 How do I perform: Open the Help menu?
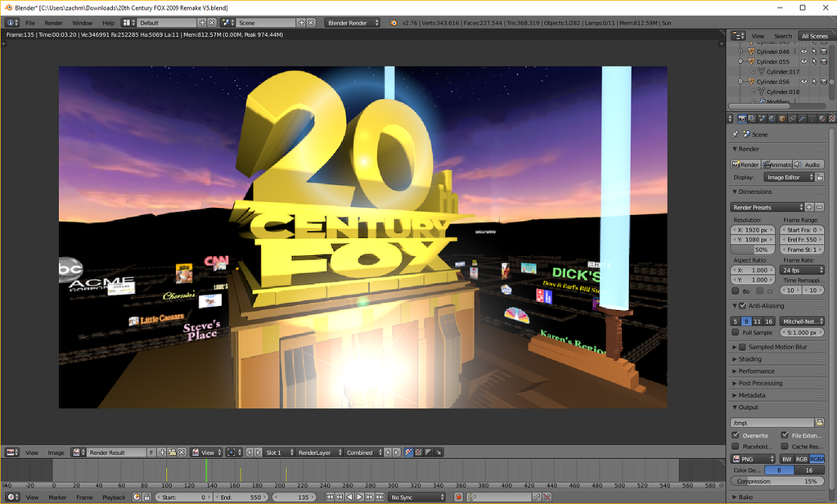[x=108, y=23]
